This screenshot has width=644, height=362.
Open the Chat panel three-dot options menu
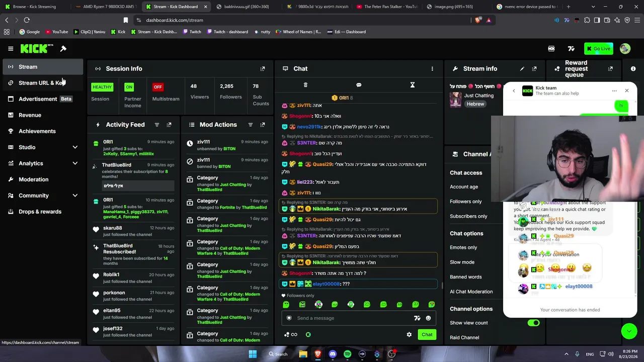(432, 69)
